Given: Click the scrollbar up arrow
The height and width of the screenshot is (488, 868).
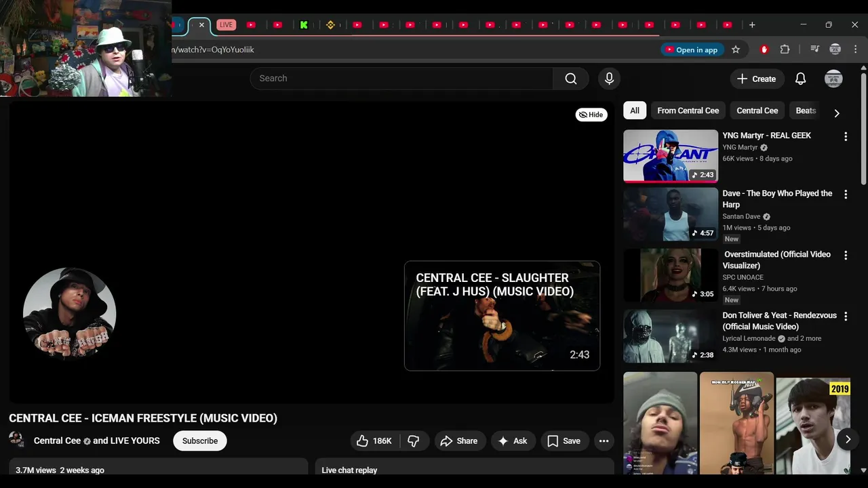Looking at the screenshot, I should click(863, 68).
